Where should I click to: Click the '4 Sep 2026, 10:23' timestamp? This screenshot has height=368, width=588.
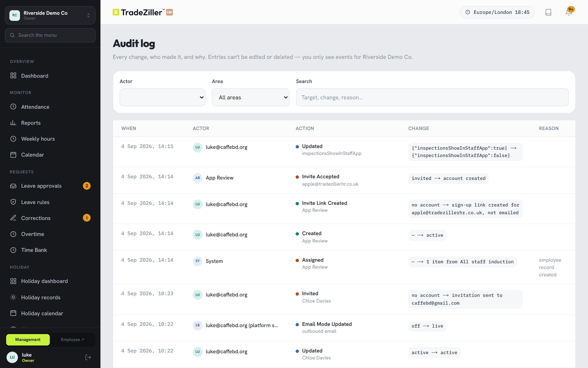pyautogui.click(x=147, y=294)
